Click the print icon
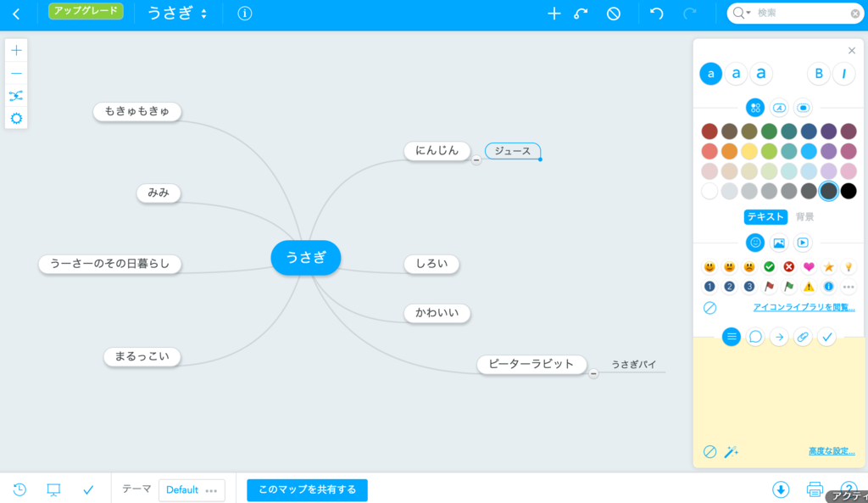The width and height of the screenshot is (868, 503). point(815,489)
